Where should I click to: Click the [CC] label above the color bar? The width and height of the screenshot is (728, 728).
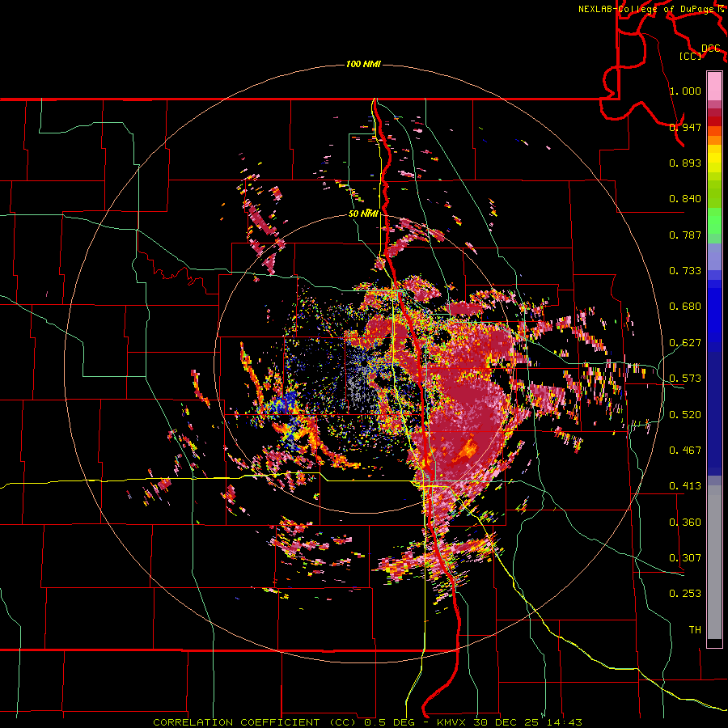pos(690,56)
